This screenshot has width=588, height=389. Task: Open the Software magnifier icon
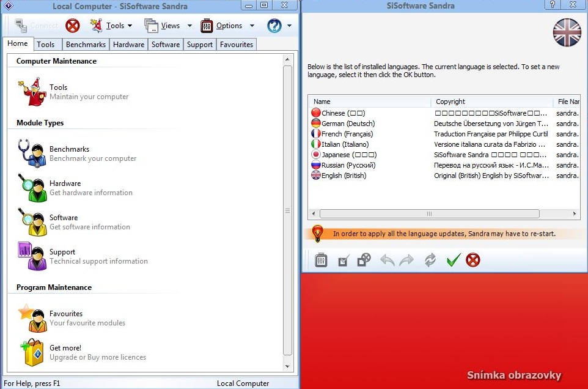pyautogui.click(x=32, y=222)
